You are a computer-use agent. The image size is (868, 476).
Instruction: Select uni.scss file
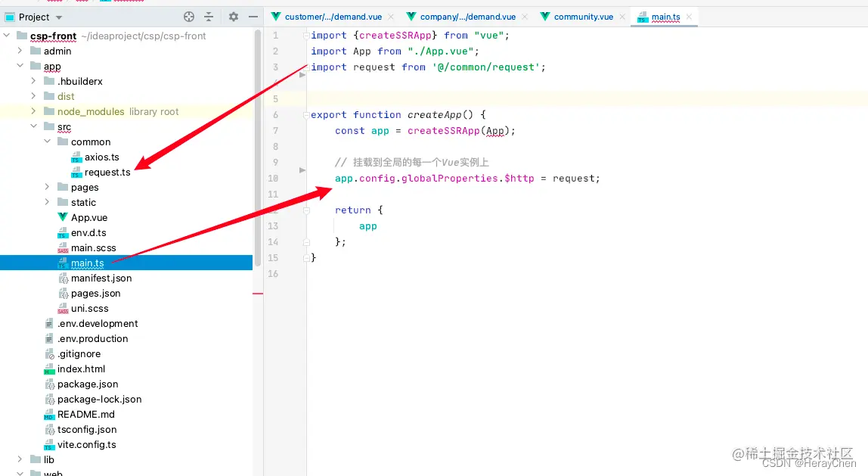[x=90, y=308]
